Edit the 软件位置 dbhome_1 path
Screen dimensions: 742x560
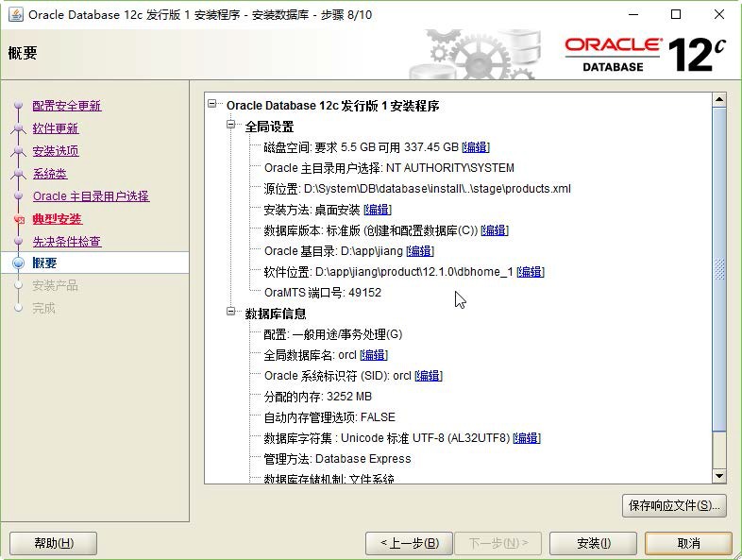pos(531,272)
